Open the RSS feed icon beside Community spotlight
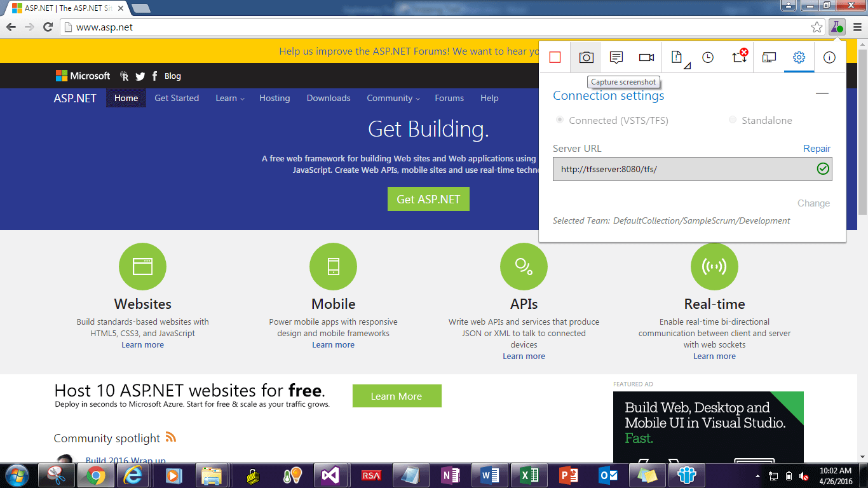The width and height of the screenshot is (868, 488). click(170, 437)
